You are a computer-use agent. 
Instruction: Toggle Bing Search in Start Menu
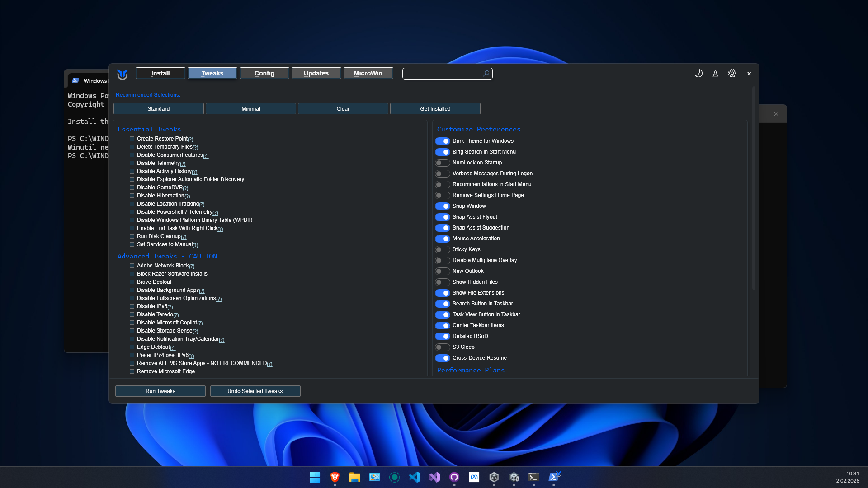point(443,152)
